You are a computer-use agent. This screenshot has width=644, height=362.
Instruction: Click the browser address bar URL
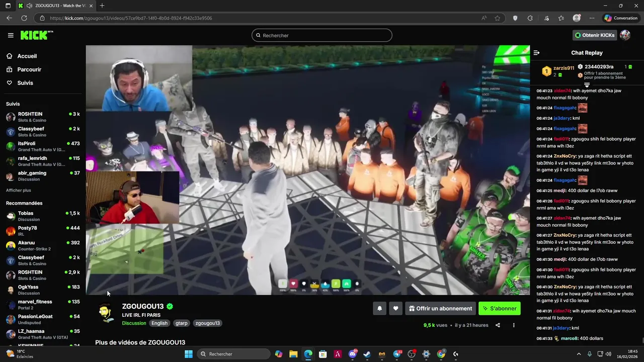point(131,18)
